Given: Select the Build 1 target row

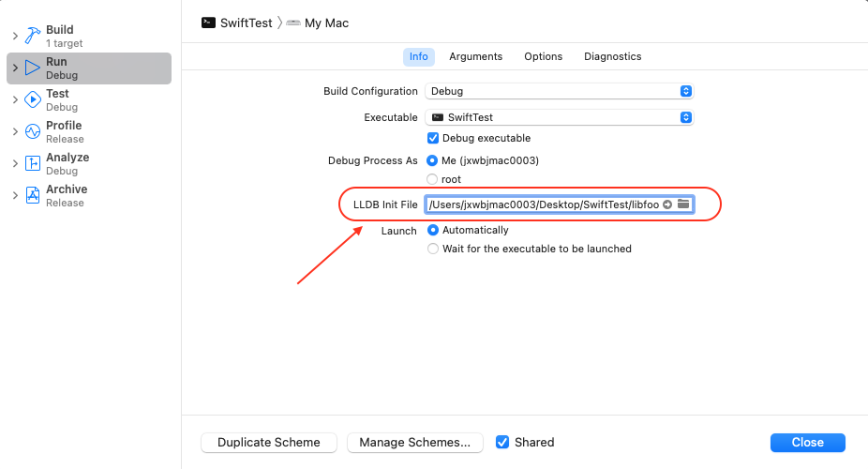Looking at the screenshot, I should pyautogui.click(x=89, y=36).
